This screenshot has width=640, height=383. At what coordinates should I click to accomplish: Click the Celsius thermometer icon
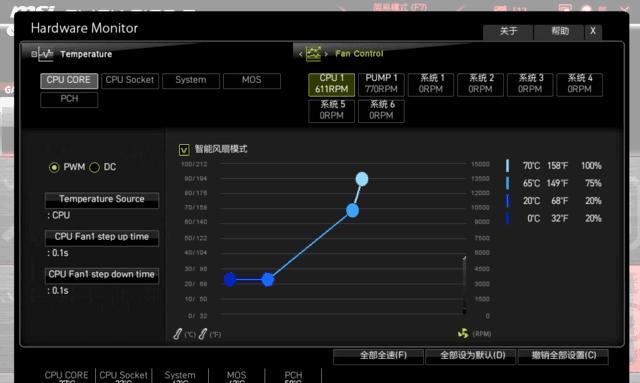point(178,334)
